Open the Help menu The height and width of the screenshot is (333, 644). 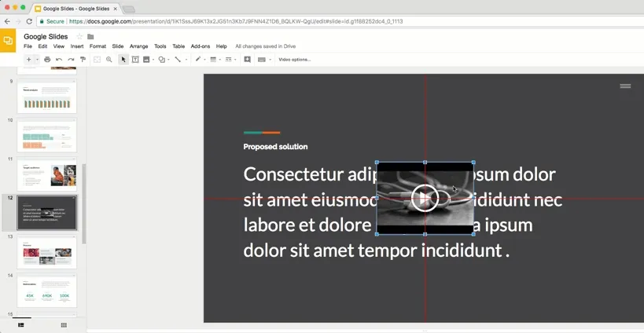point(222,46)
